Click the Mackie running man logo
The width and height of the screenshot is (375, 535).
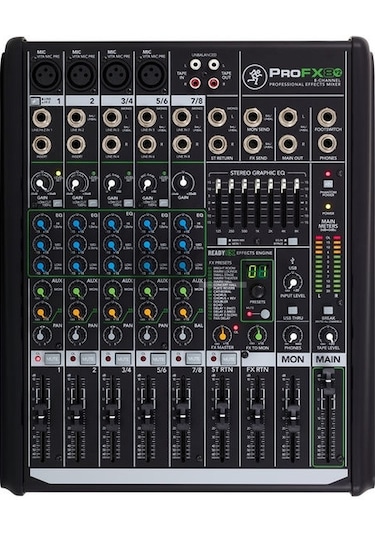[x=255, y=77]
